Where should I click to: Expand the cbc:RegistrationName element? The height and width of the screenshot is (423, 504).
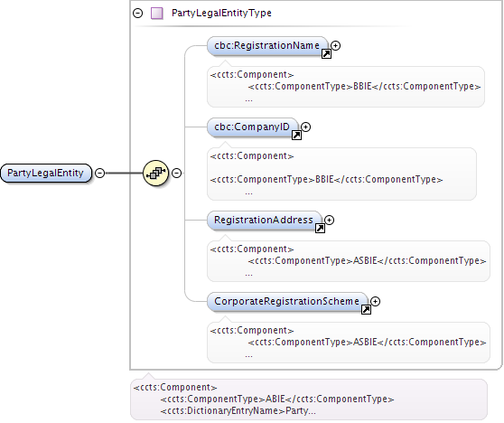(336, 46)
